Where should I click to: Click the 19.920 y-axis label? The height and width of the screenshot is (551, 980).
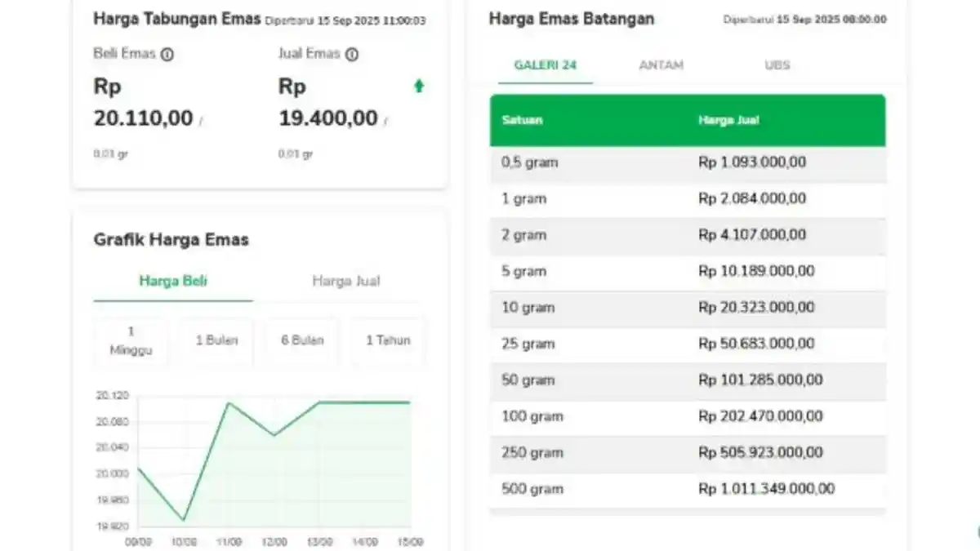click(x=113, y=526)
